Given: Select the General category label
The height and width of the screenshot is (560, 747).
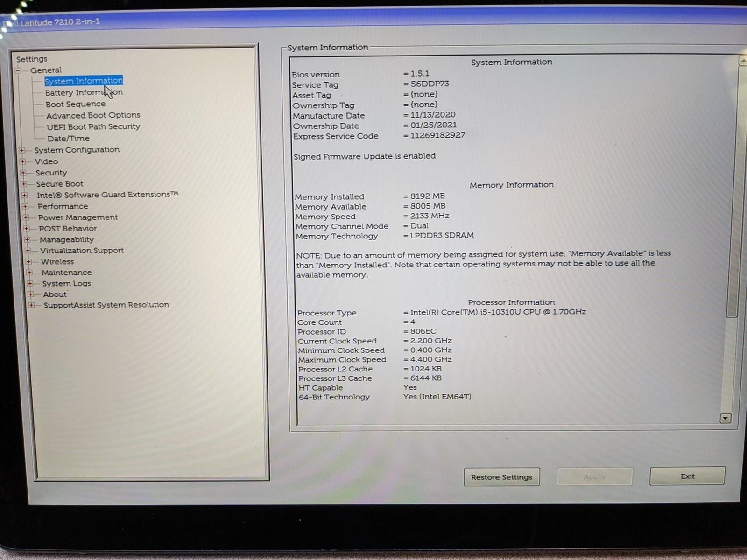Looking at the screenshot, I should tap(46, 70).
